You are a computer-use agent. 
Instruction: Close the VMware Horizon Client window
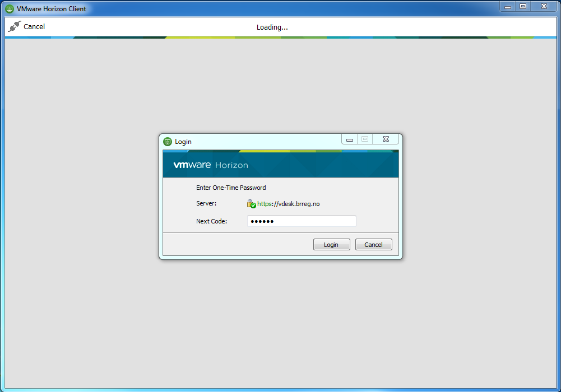click(x=544, y=6)
